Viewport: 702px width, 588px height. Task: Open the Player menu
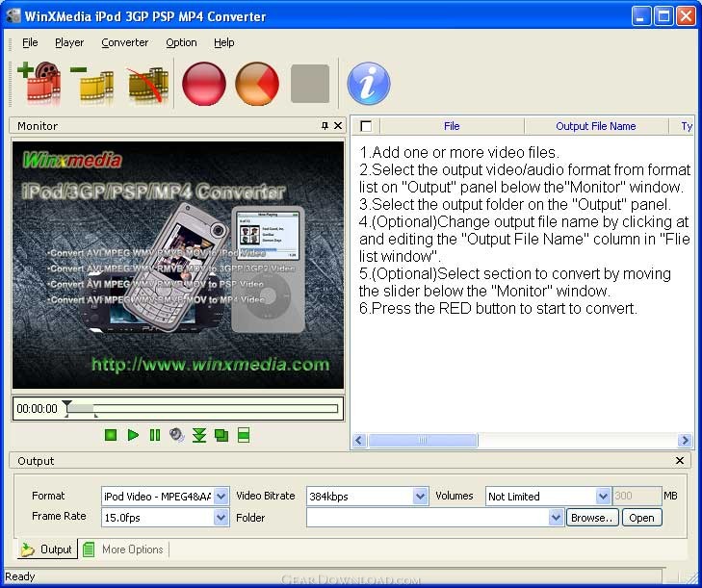(x=69, y=42)
